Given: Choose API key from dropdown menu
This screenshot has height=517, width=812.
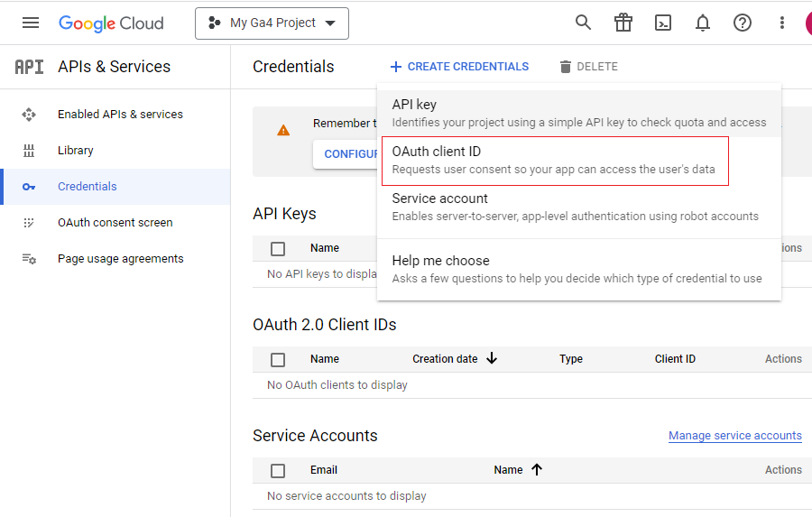Looking at the screenshot, I should [x=579, y=114].
